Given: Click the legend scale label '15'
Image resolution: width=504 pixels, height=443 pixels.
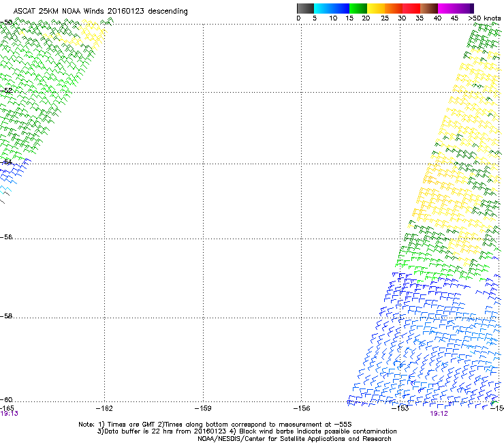Looking at the screenshot, I should (349, 18).
